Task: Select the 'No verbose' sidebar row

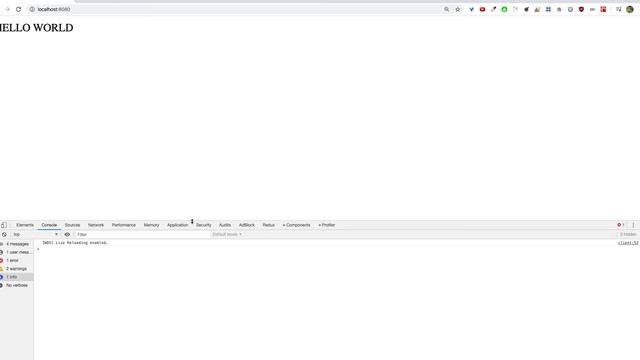Action: tap(17, 285)
